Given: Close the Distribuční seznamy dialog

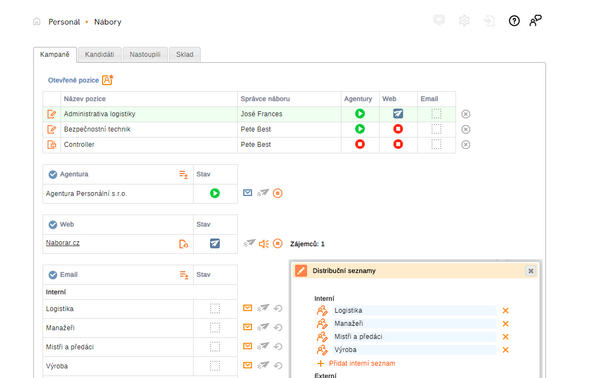Looking at the screenshot, I should click(x=531, y=271).
